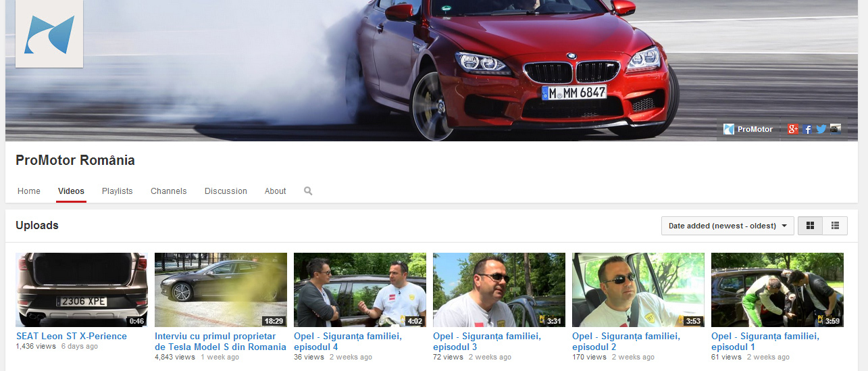Open the Twitter bird icon link
Viewport: 868px width, 371px height.
pos(821,129)
